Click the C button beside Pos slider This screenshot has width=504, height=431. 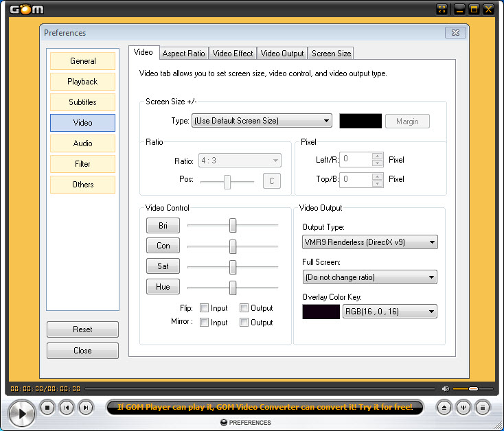(x=272, y=180)
